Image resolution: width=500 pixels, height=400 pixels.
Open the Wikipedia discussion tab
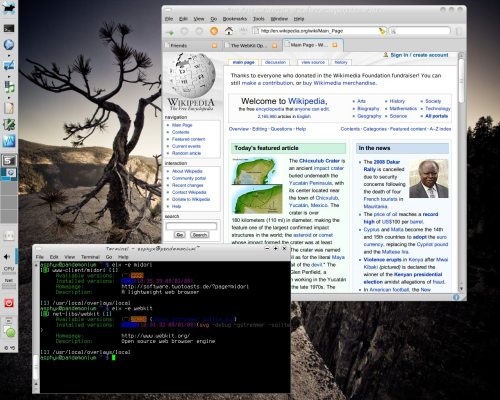(275, 62)
